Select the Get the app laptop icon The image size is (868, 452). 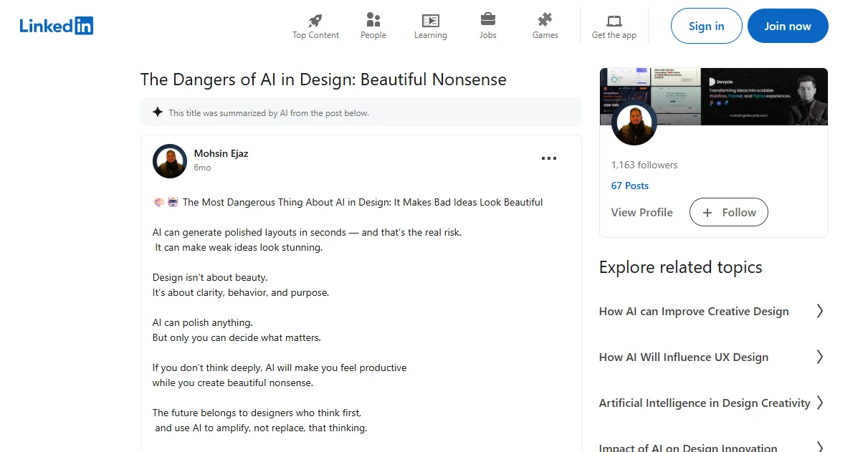pos(614,21)
